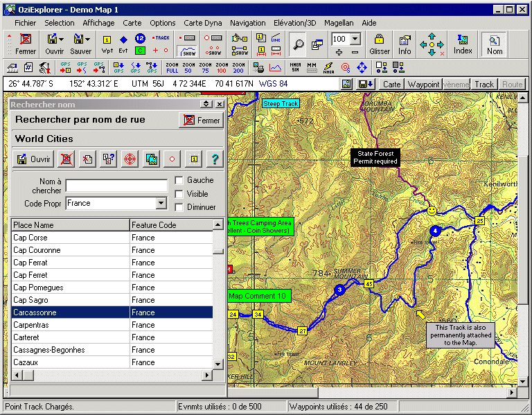The height and width of the screenshot is (415, 532).
Task: Open the Affichage menu
Action: [98, 23]
